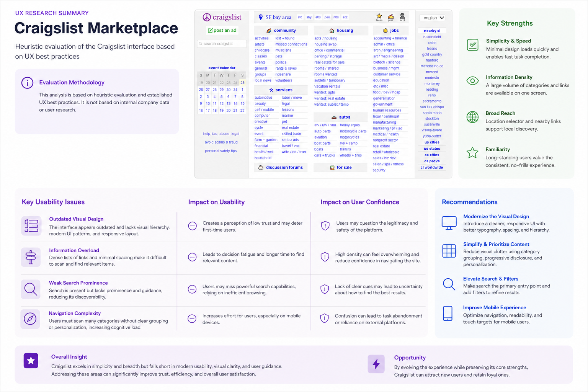Open the 'personal safety tips' link
Viewport: 588px width, 392px height.
click(221, 151)
